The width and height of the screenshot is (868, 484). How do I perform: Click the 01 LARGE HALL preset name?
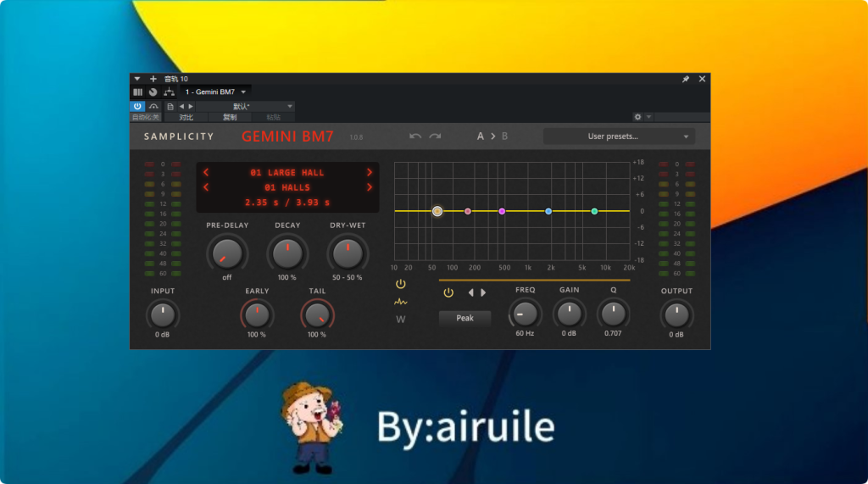click(287, 173)
